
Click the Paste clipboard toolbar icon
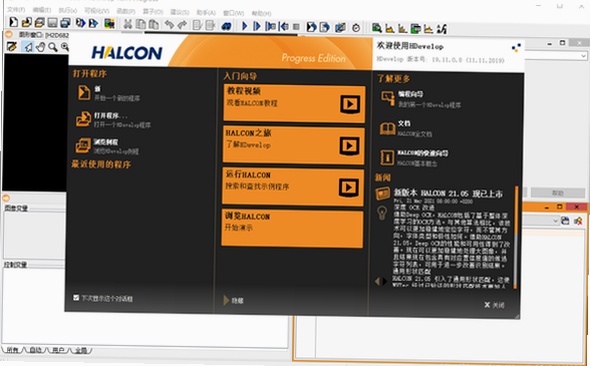pos(153,24)
